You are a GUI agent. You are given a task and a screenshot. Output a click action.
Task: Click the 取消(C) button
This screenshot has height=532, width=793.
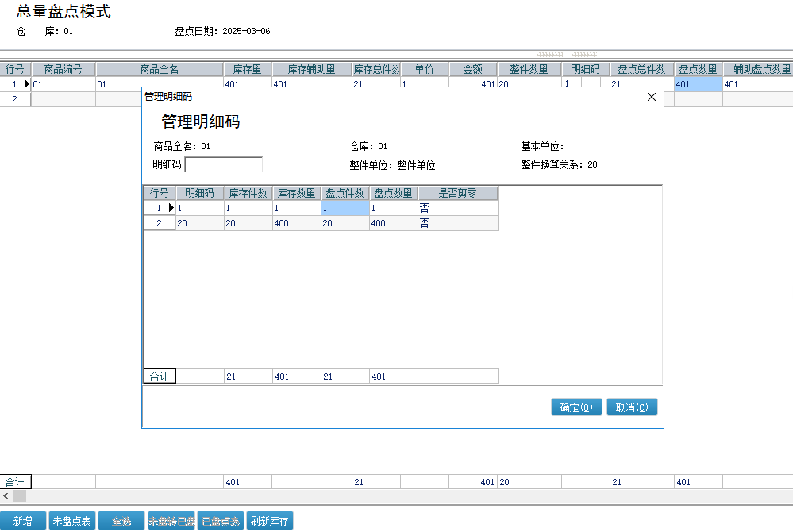coord(632,407)
